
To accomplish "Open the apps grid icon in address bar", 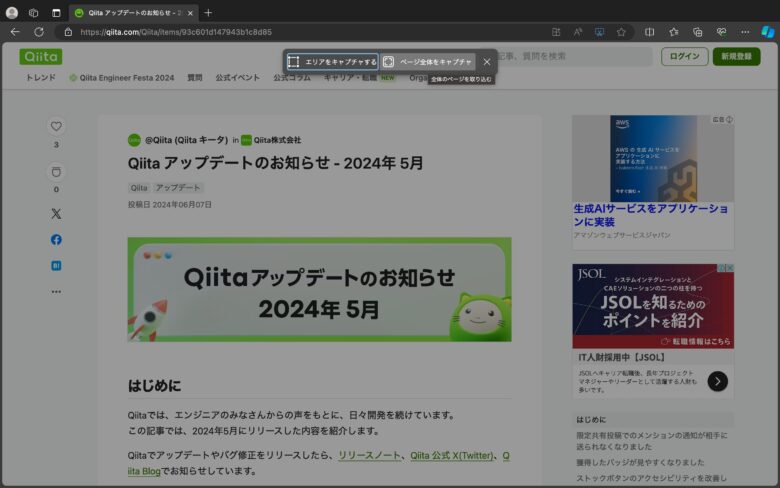I will [556, 32].
